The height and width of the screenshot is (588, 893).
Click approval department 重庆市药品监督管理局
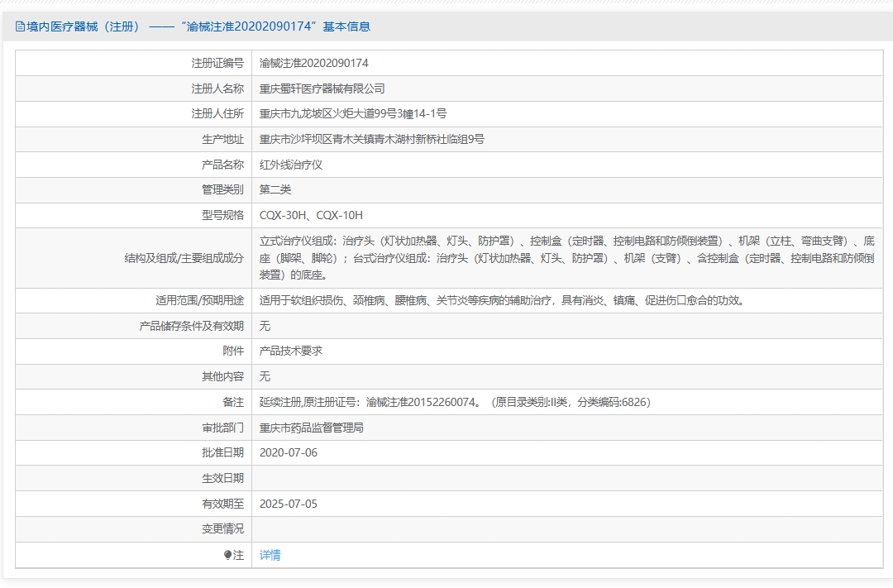point(312,428)
